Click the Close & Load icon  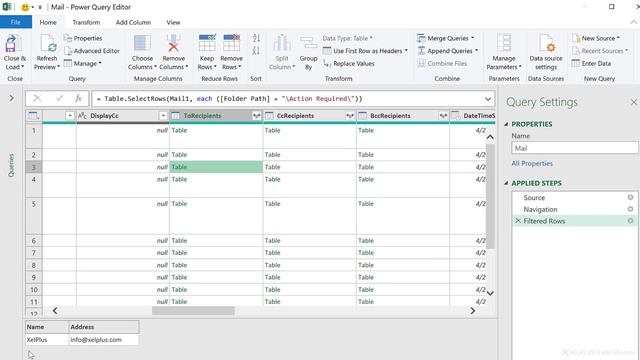(11, 43)
